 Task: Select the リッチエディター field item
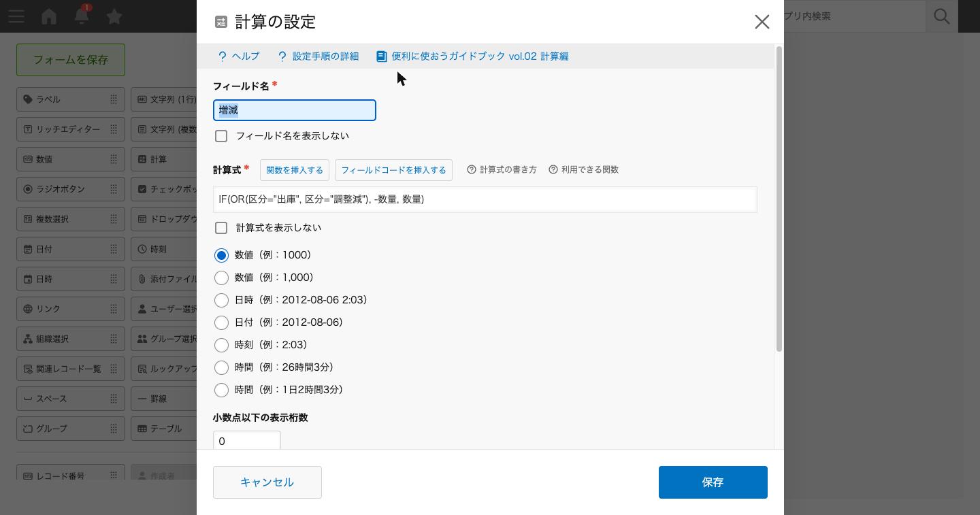pyautogui.click(x=71, y=129)
